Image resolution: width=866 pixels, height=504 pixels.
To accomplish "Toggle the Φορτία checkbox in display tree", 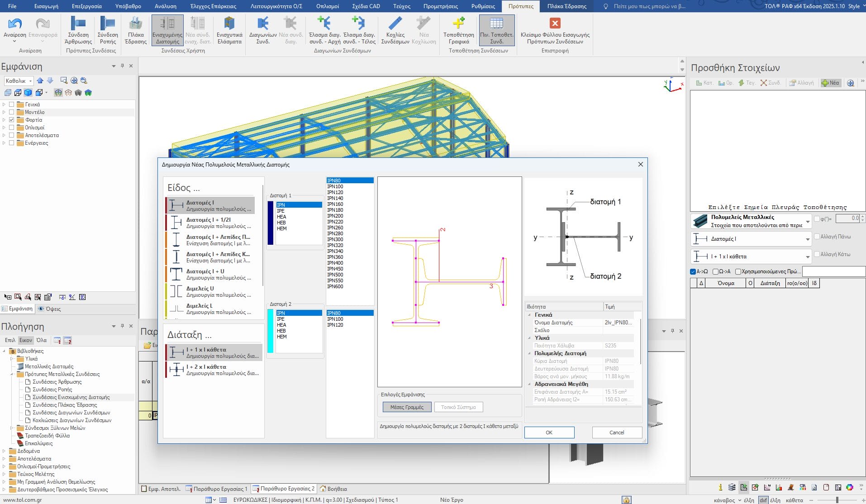I will 12,120.
